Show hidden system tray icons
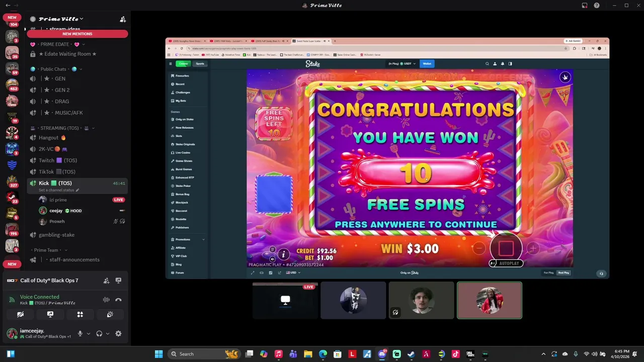 [543, 354]
